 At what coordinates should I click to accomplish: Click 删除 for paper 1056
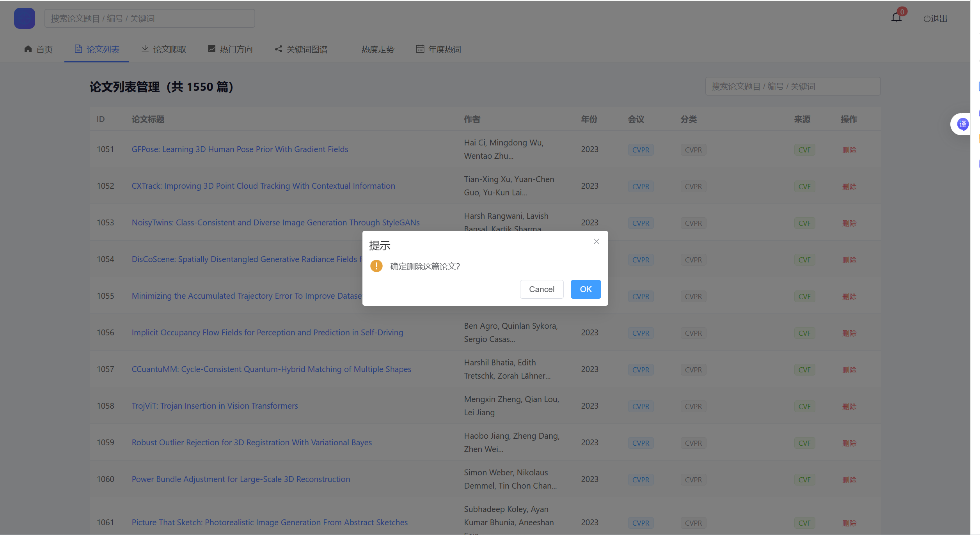[849, 333]
